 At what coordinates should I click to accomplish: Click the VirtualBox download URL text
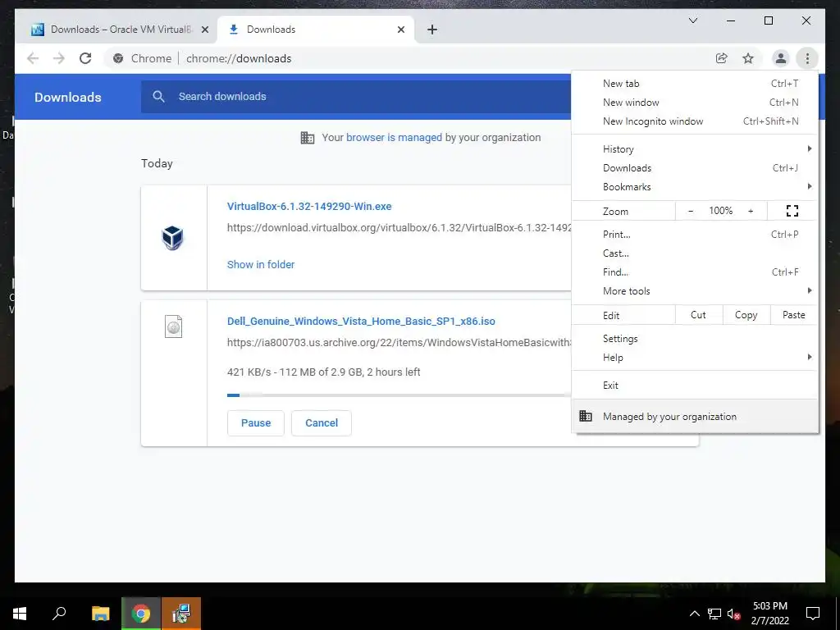399,228
